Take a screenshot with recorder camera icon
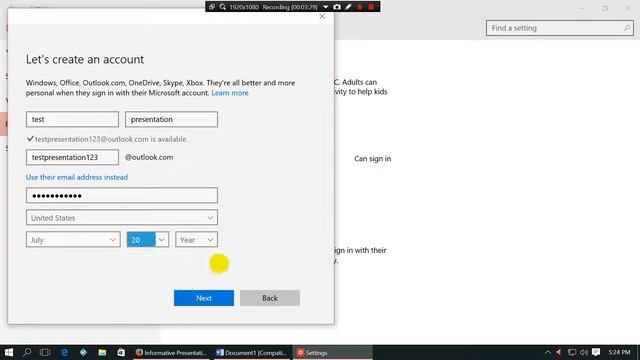 337,7
